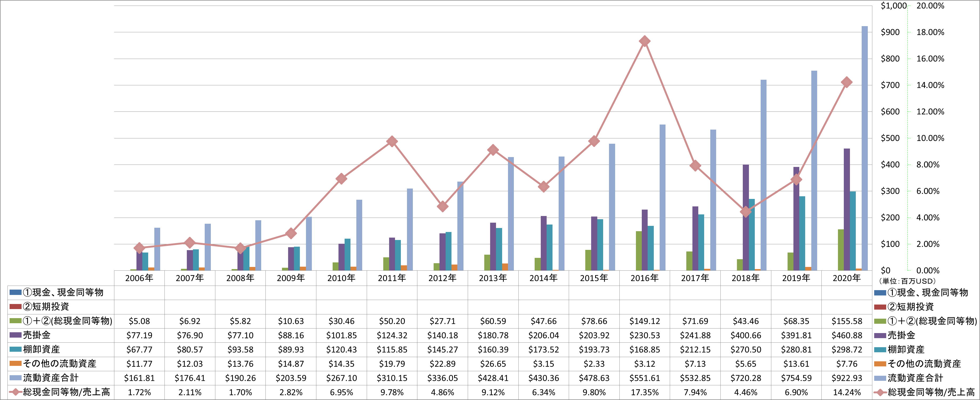980x400 pixels.
Task: Select the $754.59 流動資産合計 cell
Action: tap(796, 378)
